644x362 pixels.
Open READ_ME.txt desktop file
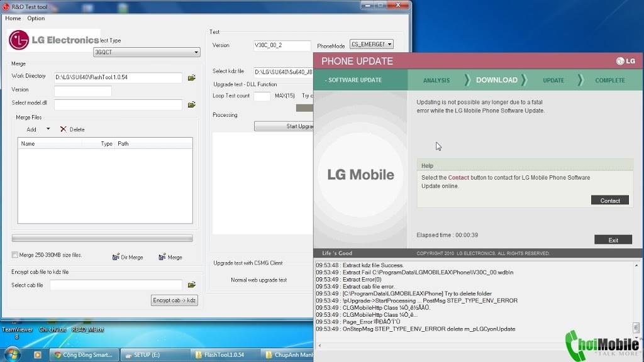click(88, 329)
